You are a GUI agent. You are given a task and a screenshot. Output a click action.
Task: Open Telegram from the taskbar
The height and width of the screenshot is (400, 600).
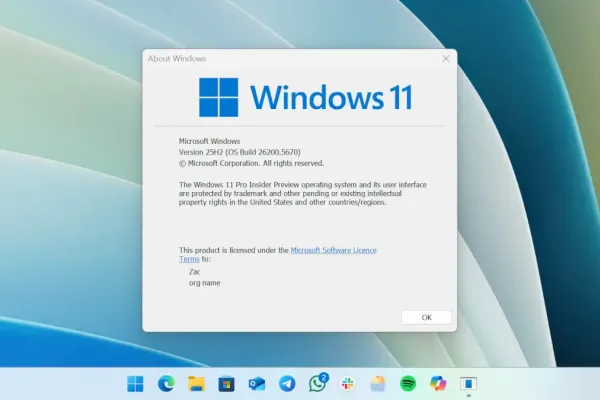coord(287,384)
